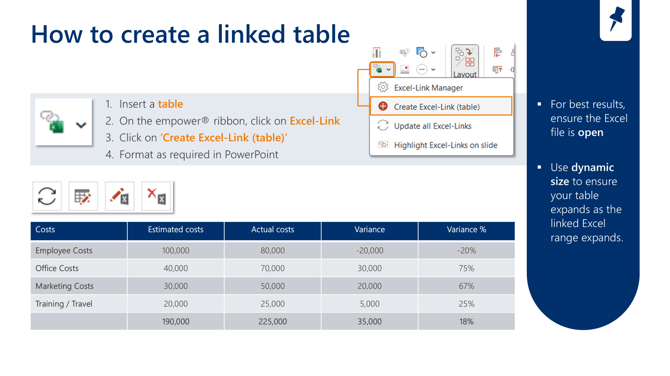The width and height of the screenshot is (670, 376).
Task: Click the table-with-pencil edit icon
Action: coord(83,197)
